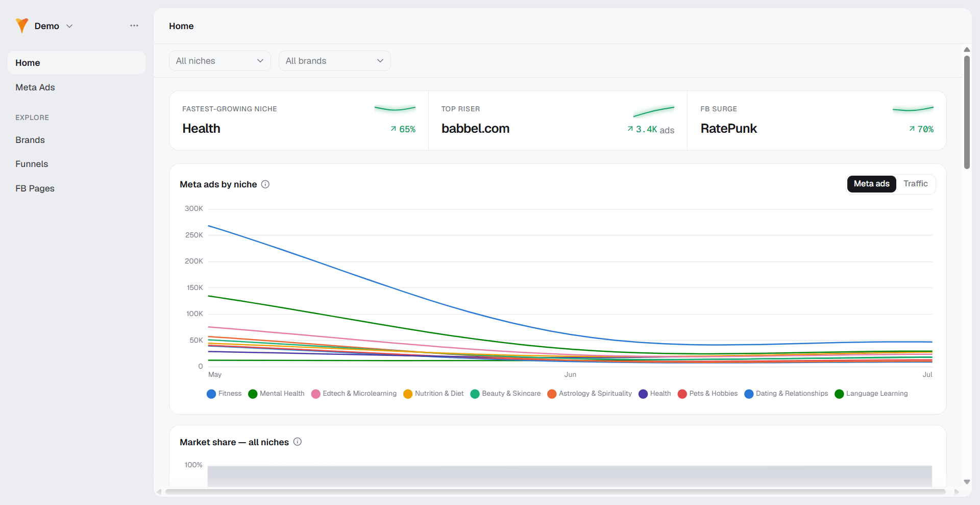Click RatePunk sparkline trend icon

pyautogui.click(x=913, y=108)
